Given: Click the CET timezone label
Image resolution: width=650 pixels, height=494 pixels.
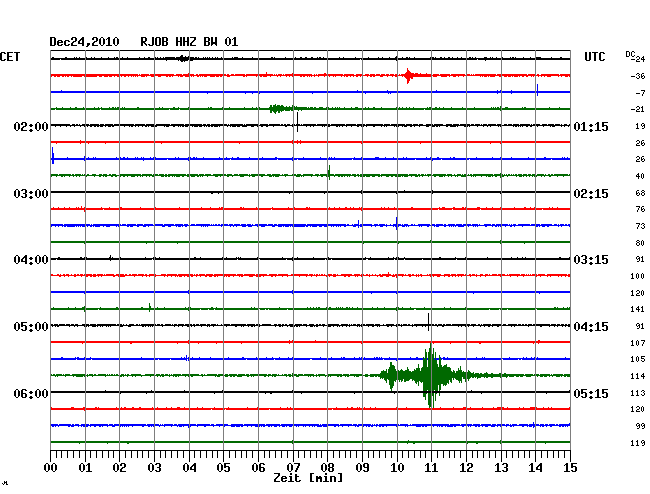Looking at the screenshot, I should 10,57.
